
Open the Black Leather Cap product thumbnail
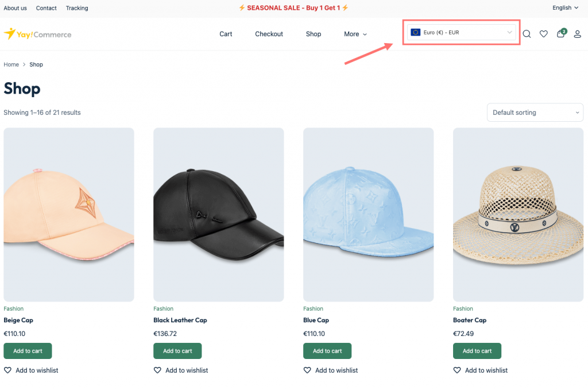tap(218, 214)
